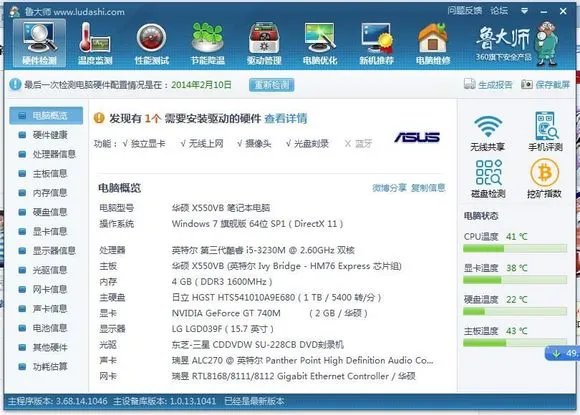The width and height of the screenshot is (580, 415).
Task: Click the 保存截屏 camera icon
Action: tap(527, 84)
